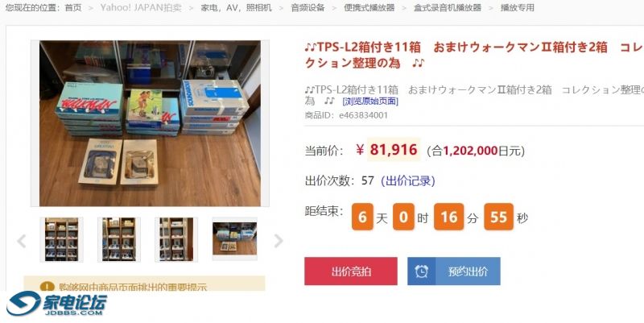Click the 出价竞拍 bid button
This screenshot has width=644, height=323.
[x=351, y=271]
